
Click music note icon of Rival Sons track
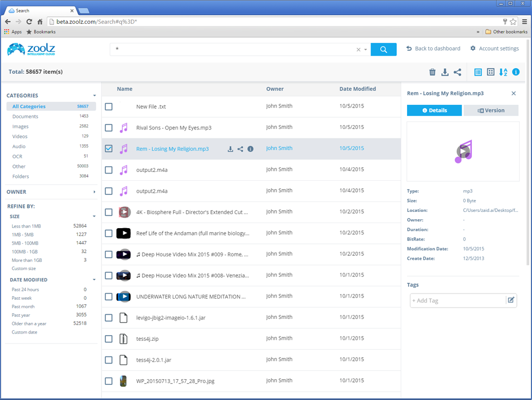(x=124, y=128)
